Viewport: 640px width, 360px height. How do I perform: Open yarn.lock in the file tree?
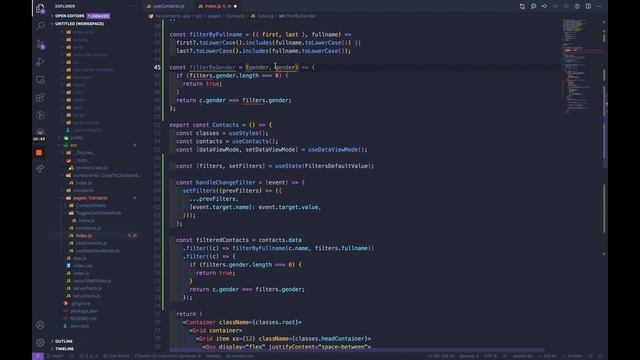pyautogui.click(x=80, y=326)
